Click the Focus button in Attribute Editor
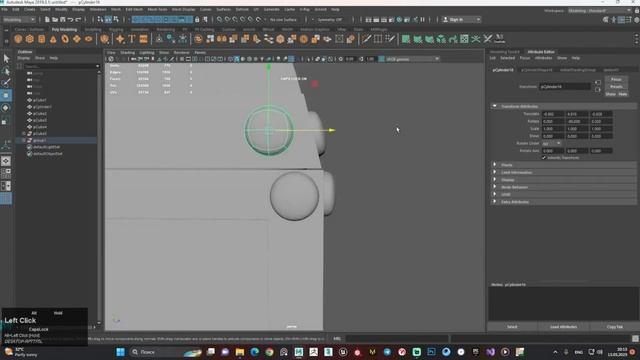Image resolution: width=640 pixels, height=360 pixels. pos(616,80)
